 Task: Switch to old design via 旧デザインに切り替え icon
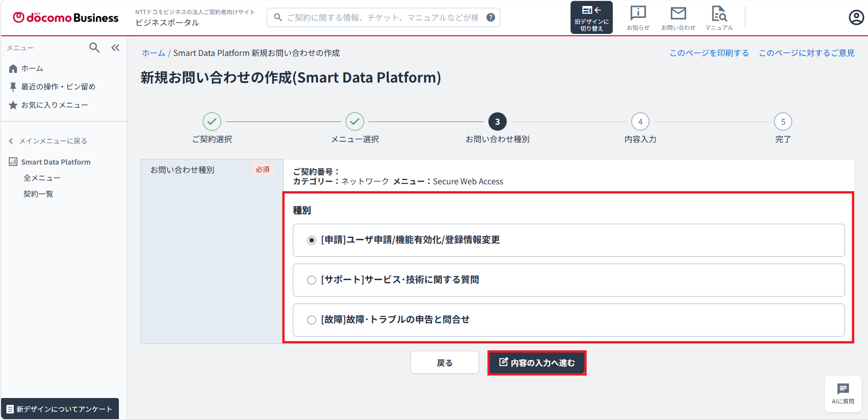pos(591,17)
